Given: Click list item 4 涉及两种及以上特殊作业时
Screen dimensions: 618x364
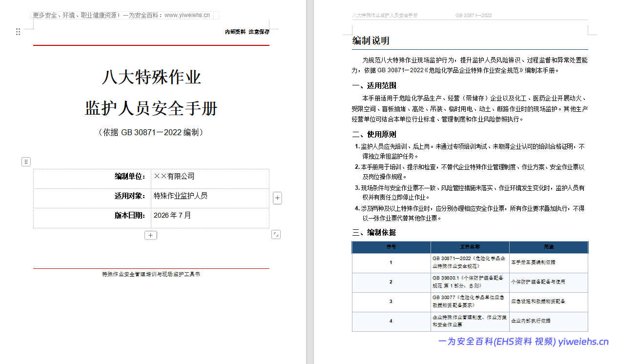Looking at the screenshot, I should click(470, 213).
